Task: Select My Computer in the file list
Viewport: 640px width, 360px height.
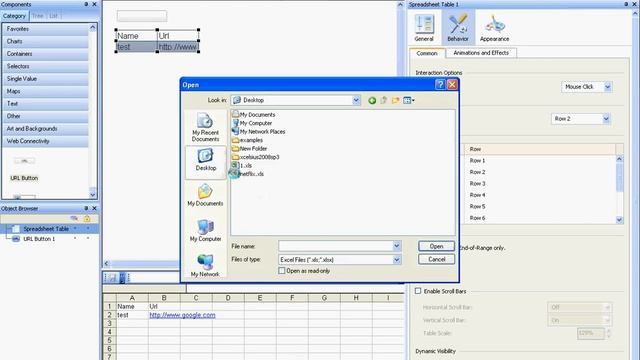Action: (x=252, y=123)
